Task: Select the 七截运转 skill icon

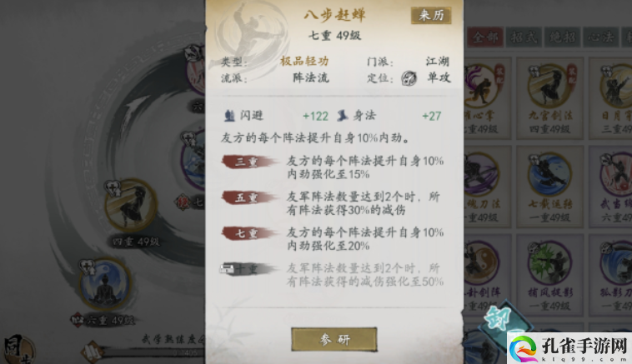Action: [x=549, y=175]
